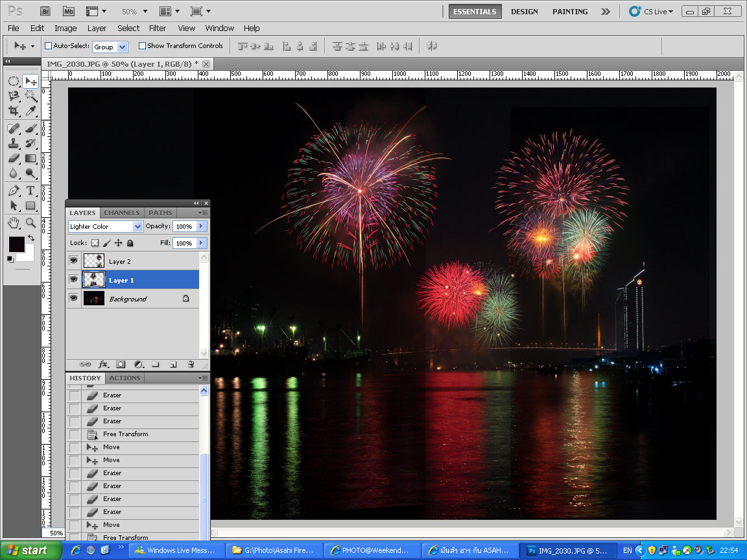The width and height of the screenshot is (747, 560).
Task: Enable the Auto-Select checkbox
Action: (48, 46)
